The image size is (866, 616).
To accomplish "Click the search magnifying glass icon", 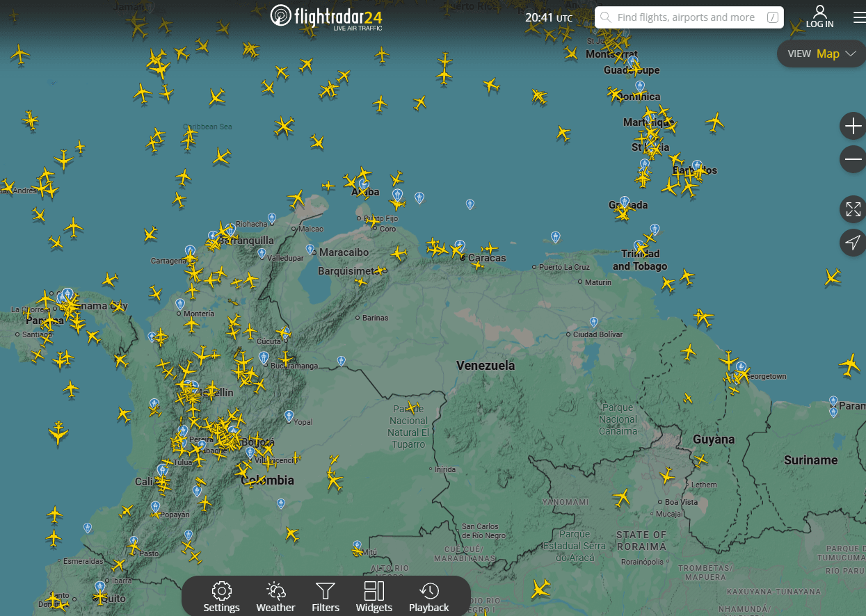I will coord(606,17).
